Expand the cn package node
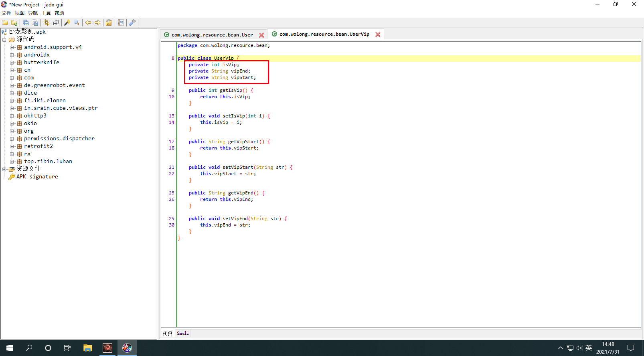Viewport: 644px width, 356px height. (12, 70)
